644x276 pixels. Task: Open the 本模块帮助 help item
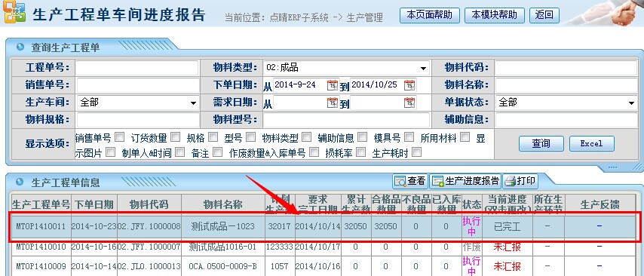click(x=494, y=15)
